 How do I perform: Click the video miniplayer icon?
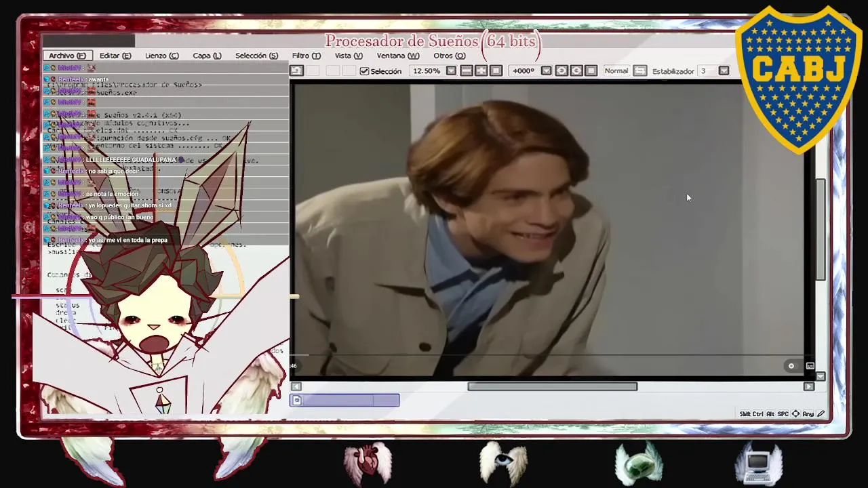click(810, 366)
